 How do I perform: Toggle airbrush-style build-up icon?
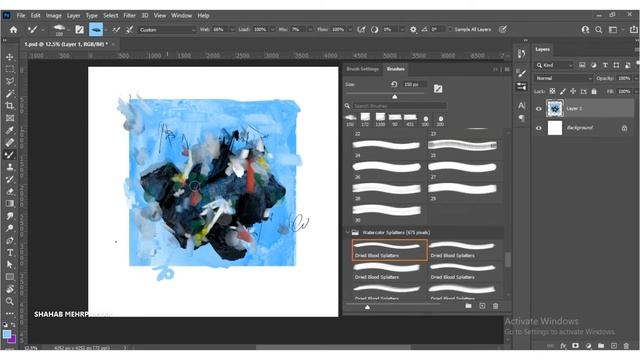click(x=361, y=29)
